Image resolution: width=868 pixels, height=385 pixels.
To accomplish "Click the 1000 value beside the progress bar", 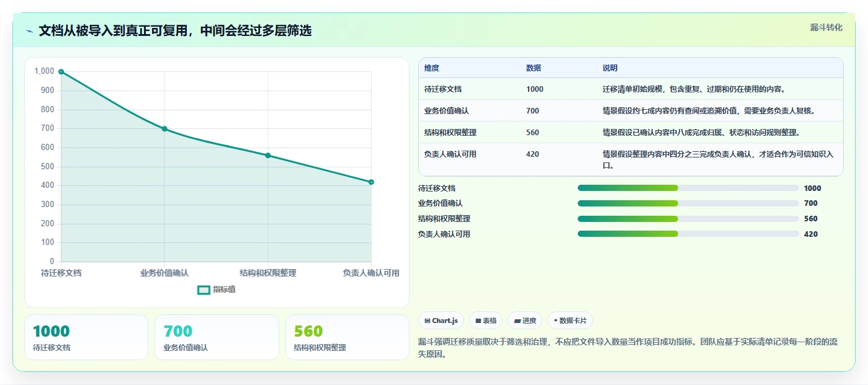I will 812,188.
